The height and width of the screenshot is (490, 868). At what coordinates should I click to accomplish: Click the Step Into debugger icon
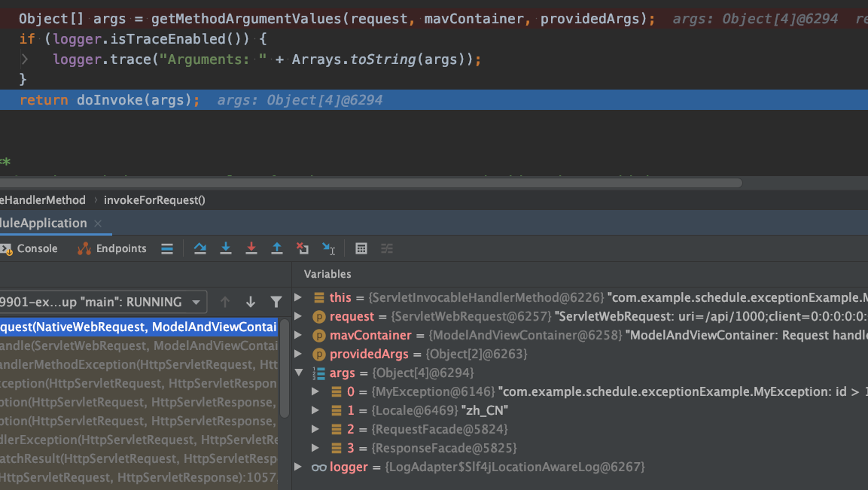tap(225, 248)
